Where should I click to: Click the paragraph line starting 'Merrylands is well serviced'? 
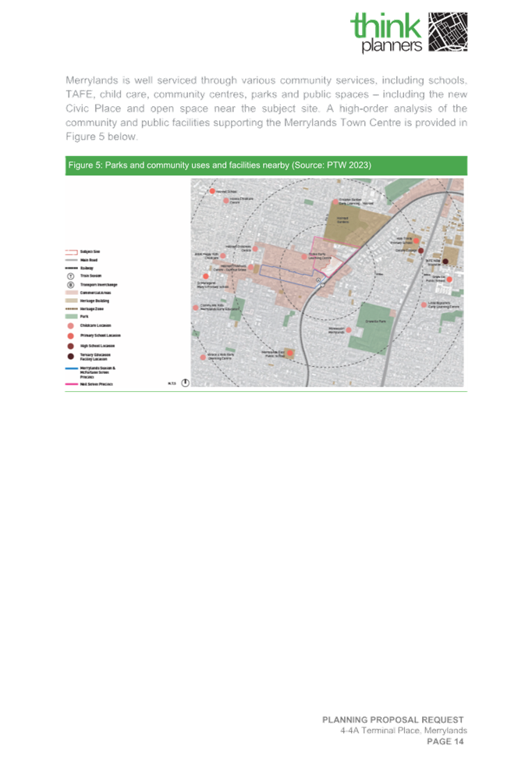click(266, 80)
